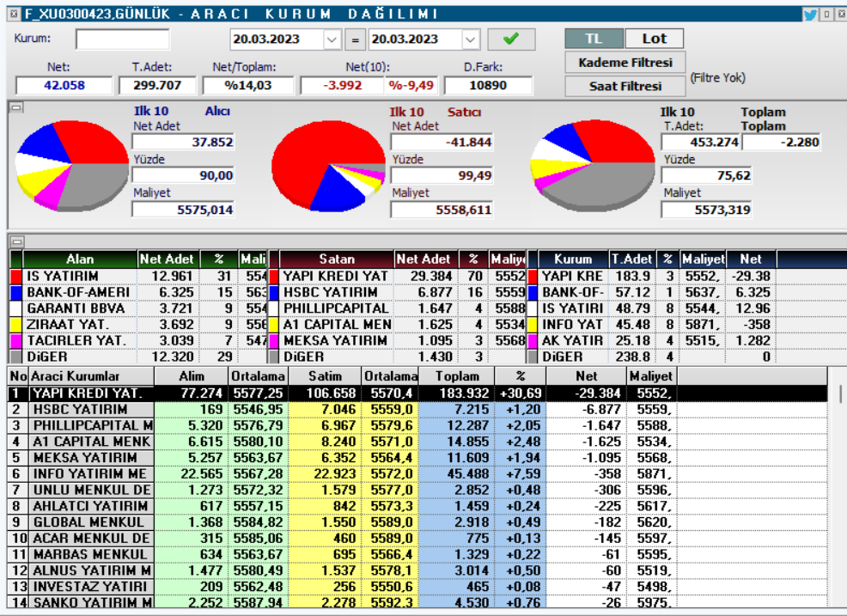Sort by Alan column header
The image size is (847, 616).
point(80,259)
